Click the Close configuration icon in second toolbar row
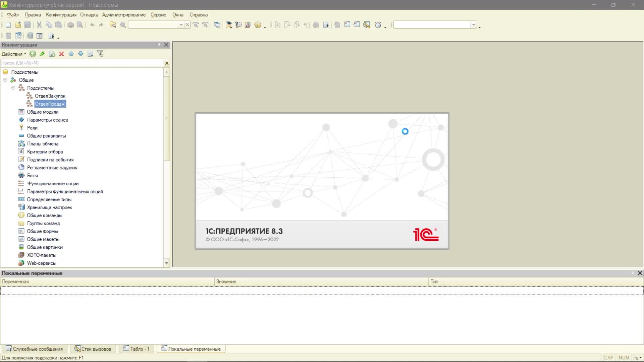Screen dimensions: 644x362 click(x=18, y=36)
